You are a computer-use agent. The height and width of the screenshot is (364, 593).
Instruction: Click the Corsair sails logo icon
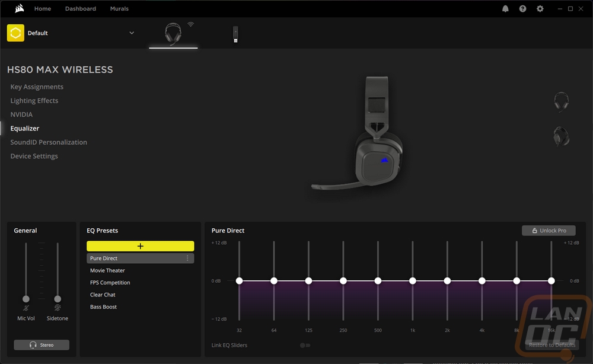coord(20,8)
